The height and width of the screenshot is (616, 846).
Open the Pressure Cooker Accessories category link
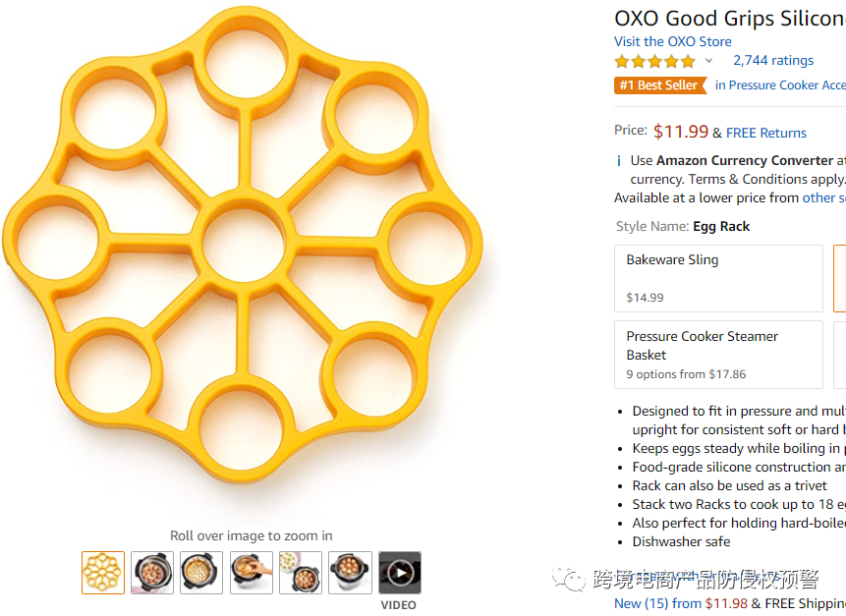tap(780, 85)
